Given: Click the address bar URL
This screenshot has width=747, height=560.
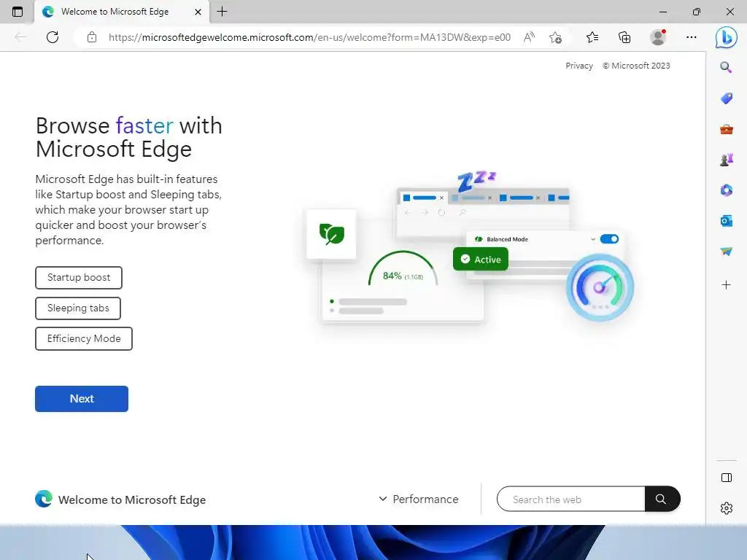Looking at the screenshot, I should pyautogui.click(x=309, y=37).
